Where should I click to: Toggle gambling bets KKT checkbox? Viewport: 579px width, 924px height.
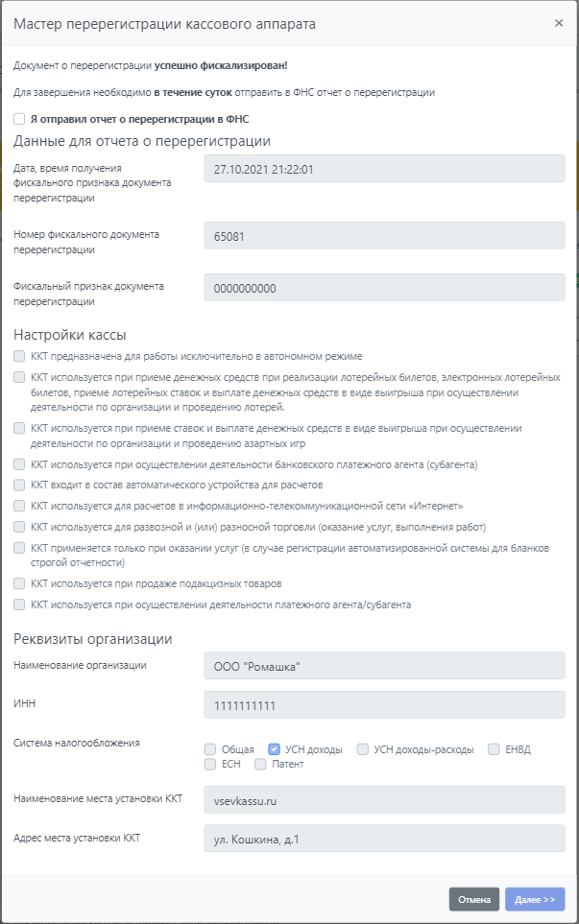coord(19,428)
